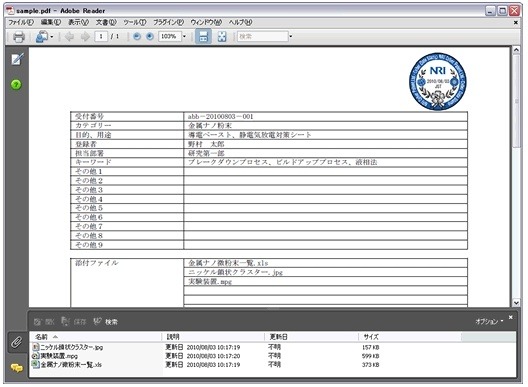Click the 100% zoom value field
528x387 pixels.
coord(170,36)
